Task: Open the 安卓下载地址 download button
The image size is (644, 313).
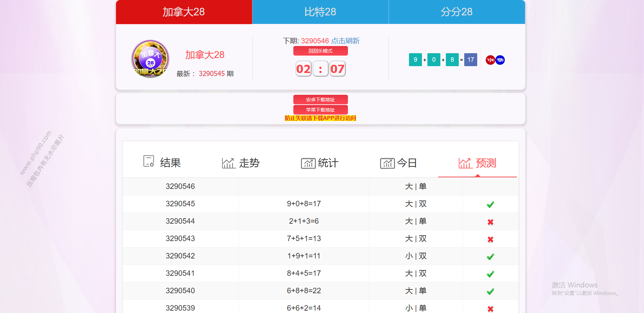Action: pos(320,100)
